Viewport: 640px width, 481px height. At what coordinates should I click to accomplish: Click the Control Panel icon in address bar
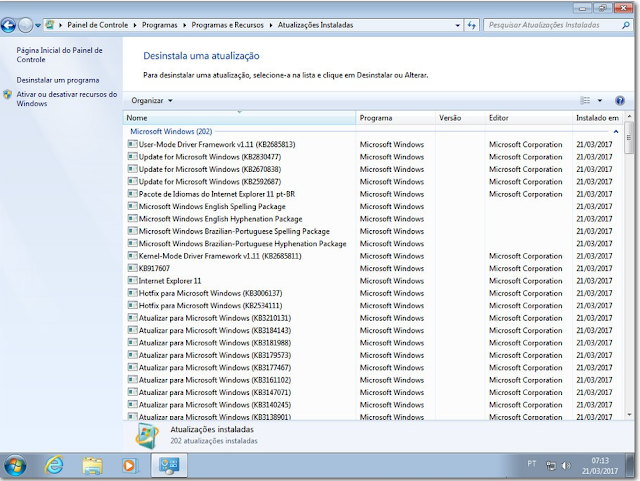coord(50,25)
